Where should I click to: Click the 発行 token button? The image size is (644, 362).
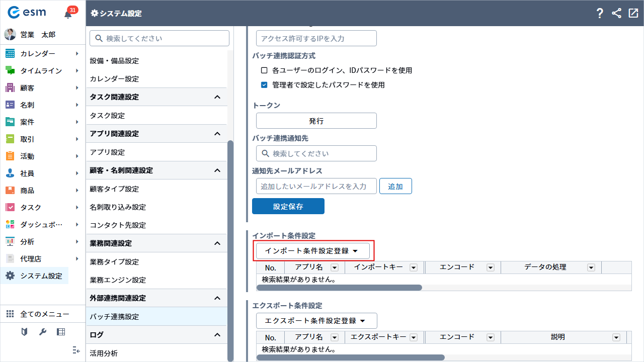(316, 121)
